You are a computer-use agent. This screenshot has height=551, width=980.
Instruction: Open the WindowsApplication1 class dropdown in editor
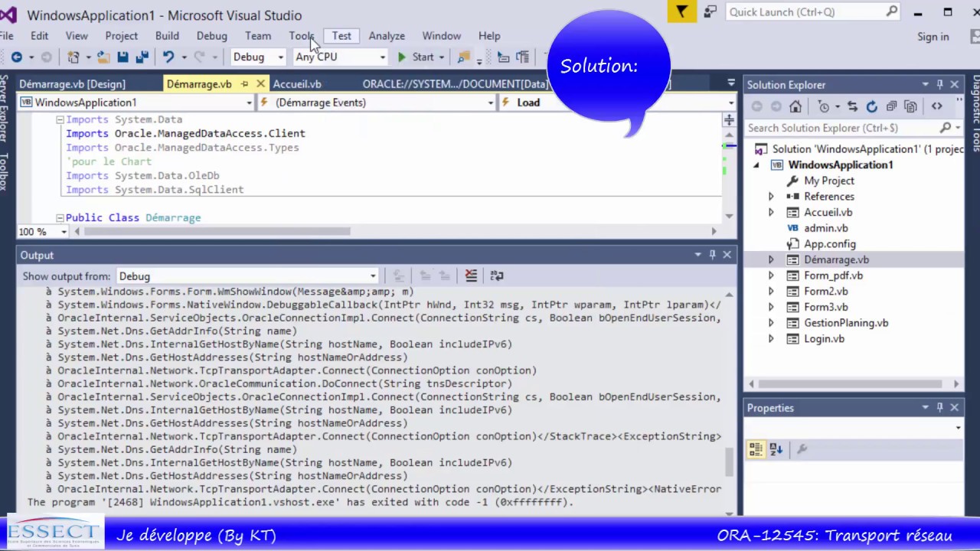click(x=249, y=103)
